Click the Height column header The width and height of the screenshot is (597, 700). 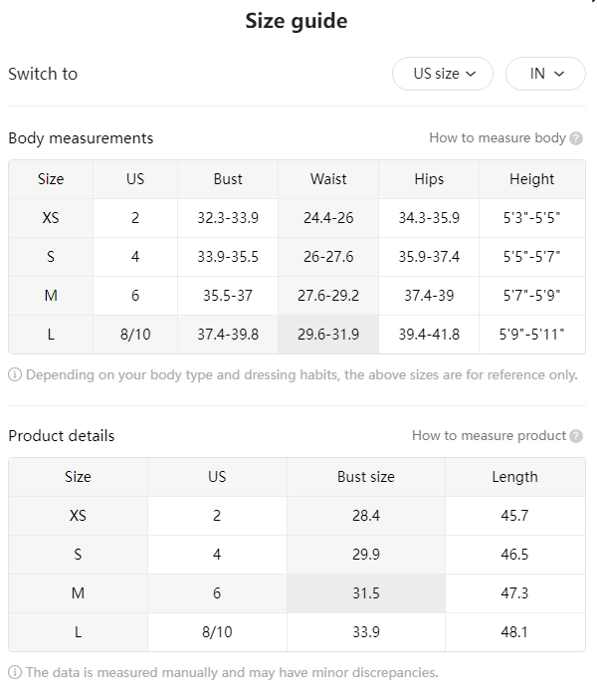532,179
